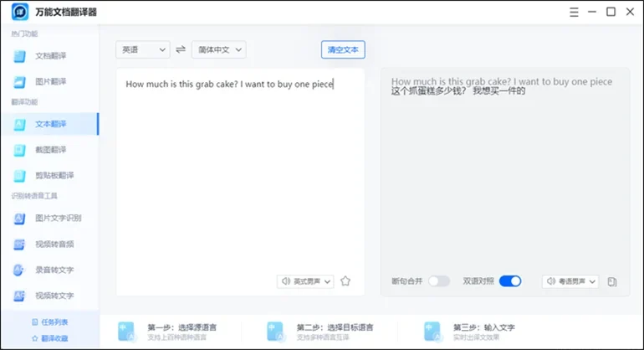Click the star favorite icon under source text
The height and width of the screenshot is (350, 644).
coord(345,281)
